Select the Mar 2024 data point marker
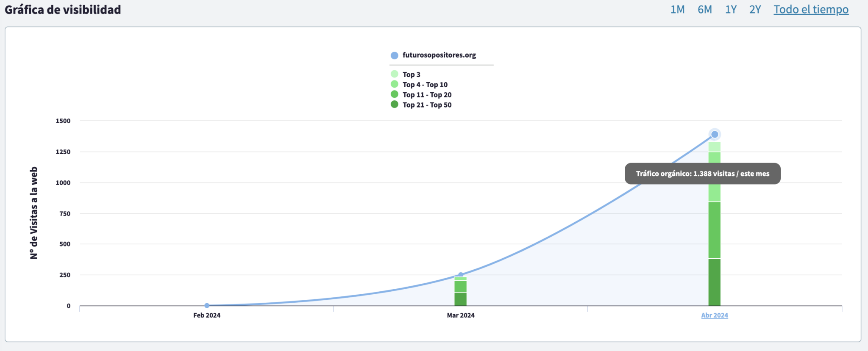The image size is (868, 351). (461, 275)
